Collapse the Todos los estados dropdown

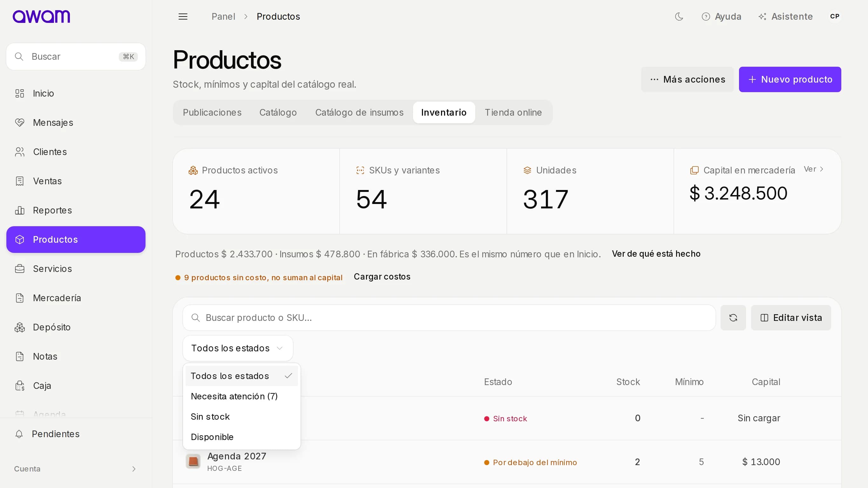point(238,348)
